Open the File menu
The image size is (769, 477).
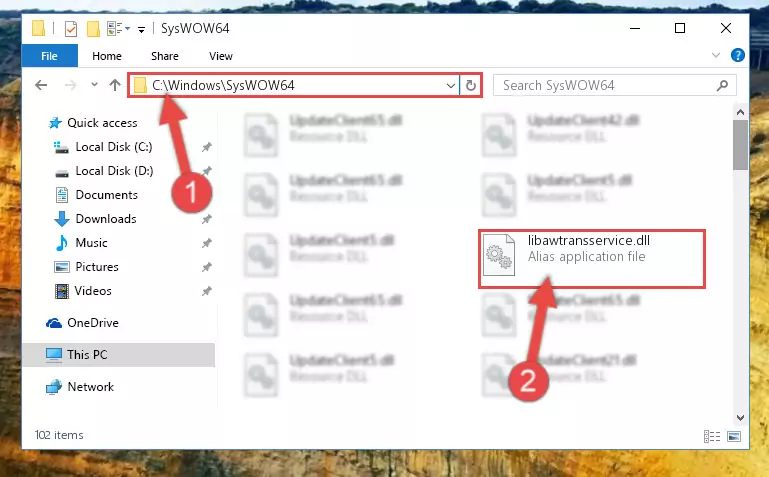click(x=49, y=56)
